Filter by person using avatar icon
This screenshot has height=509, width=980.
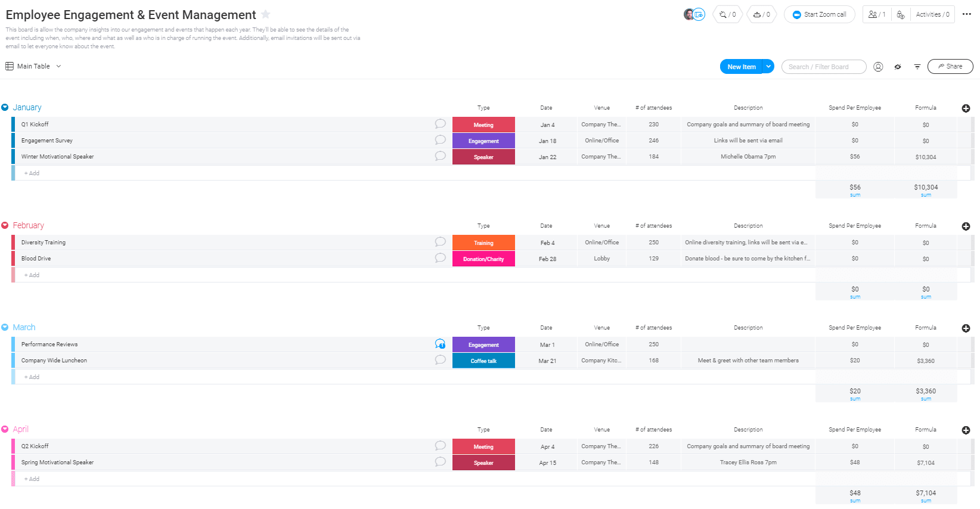878,67
